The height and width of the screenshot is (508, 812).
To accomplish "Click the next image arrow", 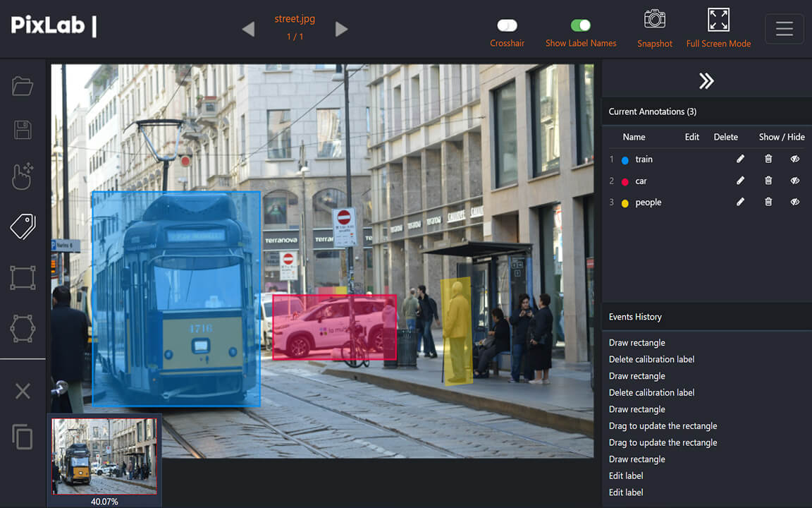I will pos(341,28).
